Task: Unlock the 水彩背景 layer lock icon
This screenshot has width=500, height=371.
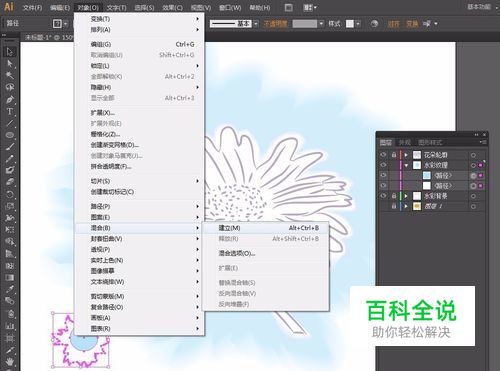Action: click(x=394, y=196)
